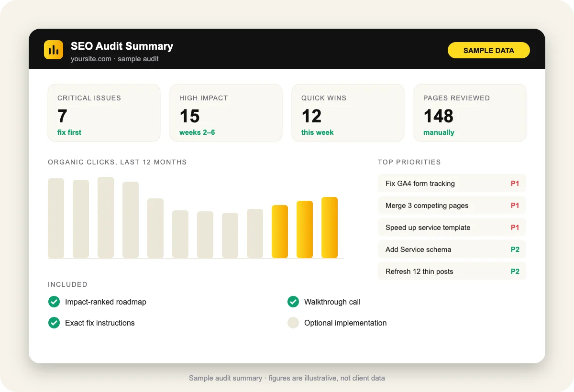Click the SAMPLE DATA badge
The width and height of the screenshot is (574, 392).
click(x=489, y=50)
